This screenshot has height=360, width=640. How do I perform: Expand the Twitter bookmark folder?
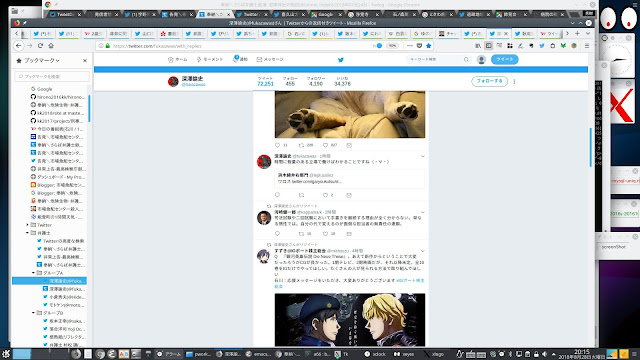click(28, 225)
